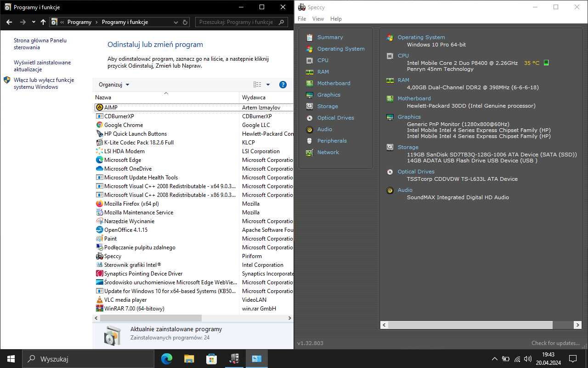Click the Wyszukaj taskbar search box
Image resolution: width=588 pixels, height=368 pixels.
coord(88,359)
